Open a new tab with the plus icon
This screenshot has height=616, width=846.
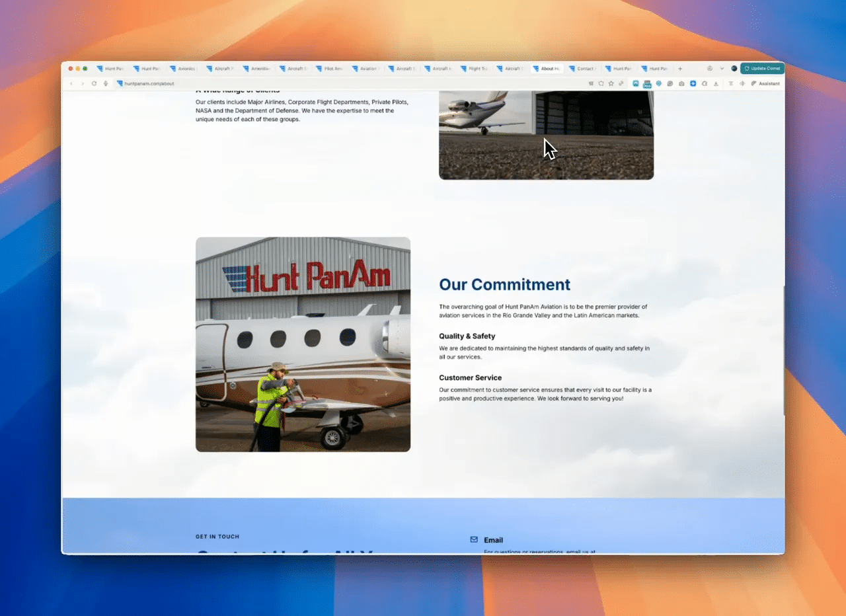(680, 68)
